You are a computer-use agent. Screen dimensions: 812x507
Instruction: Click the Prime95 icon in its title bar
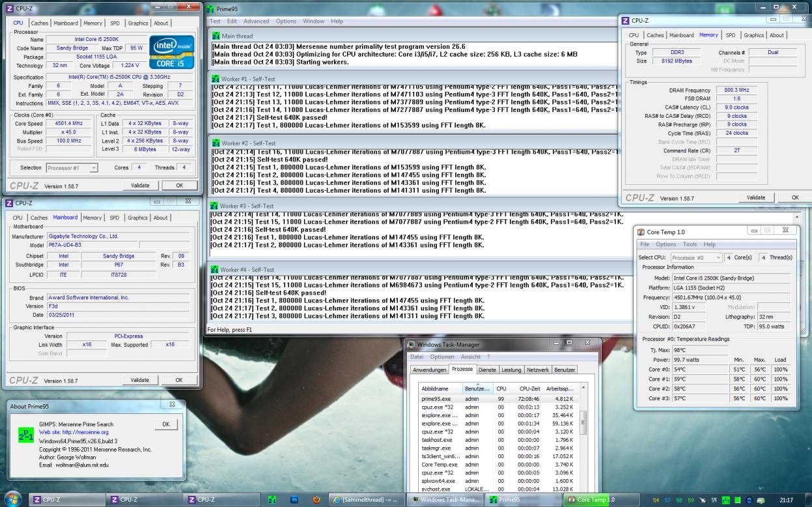click(x=210, y=8)
